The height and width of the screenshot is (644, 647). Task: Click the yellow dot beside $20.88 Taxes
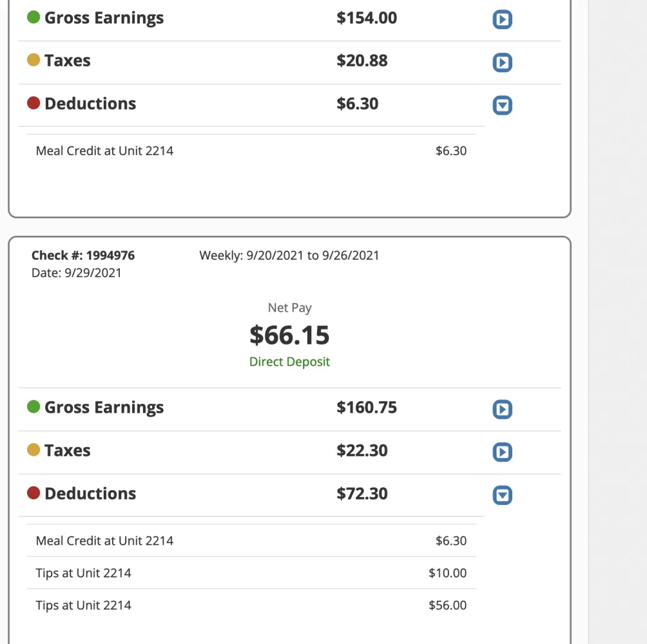[x=34, y=61]
